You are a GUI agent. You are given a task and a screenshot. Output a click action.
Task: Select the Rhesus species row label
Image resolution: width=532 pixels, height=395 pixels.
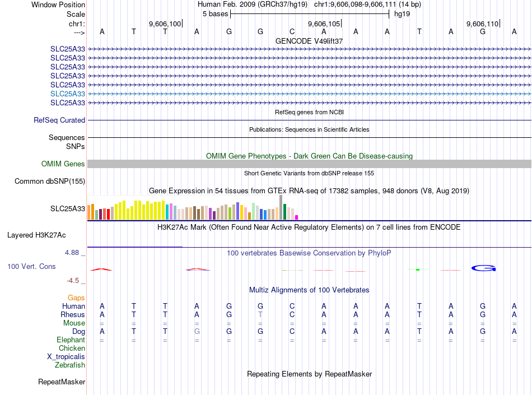(73, 314)
